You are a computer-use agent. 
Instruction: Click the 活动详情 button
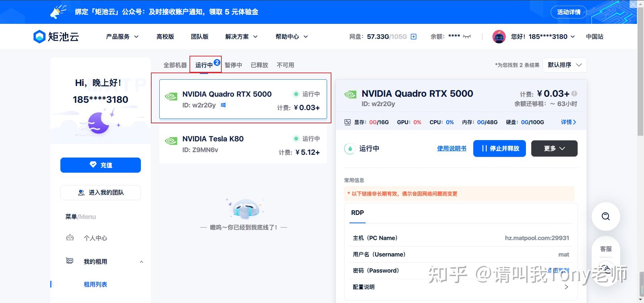(x=569, y=12)
